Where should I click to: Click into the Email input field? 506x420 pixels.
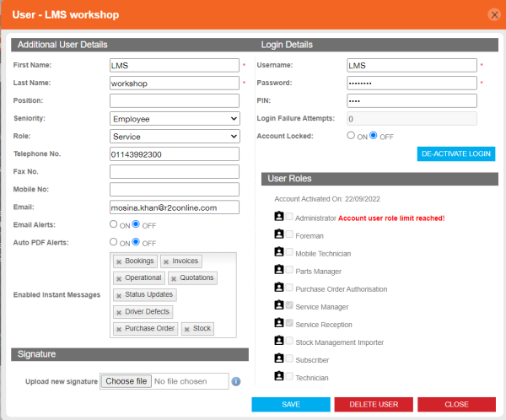pos(175,207)
